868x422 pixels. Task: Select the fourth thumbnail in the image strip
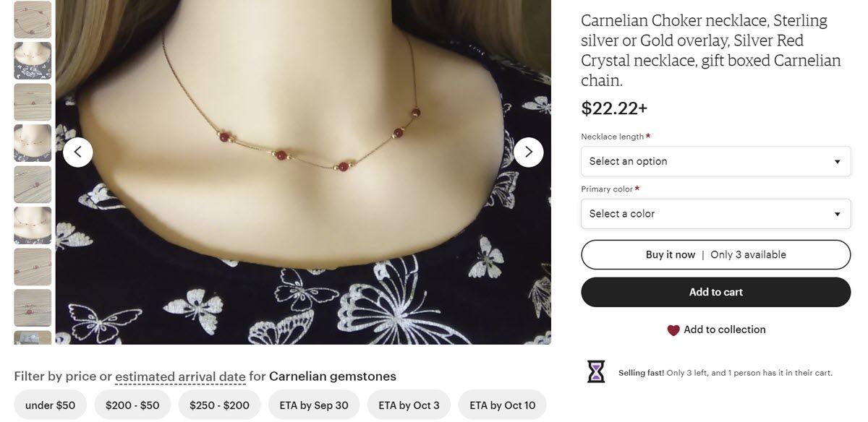pyautogui.click(x=33, y=143)
